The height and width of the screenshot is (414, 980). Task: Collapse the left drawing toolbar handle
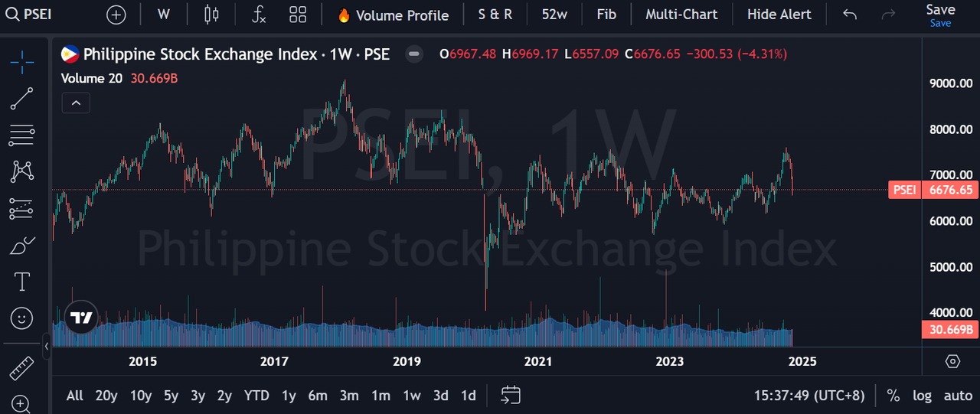(47, 346)
